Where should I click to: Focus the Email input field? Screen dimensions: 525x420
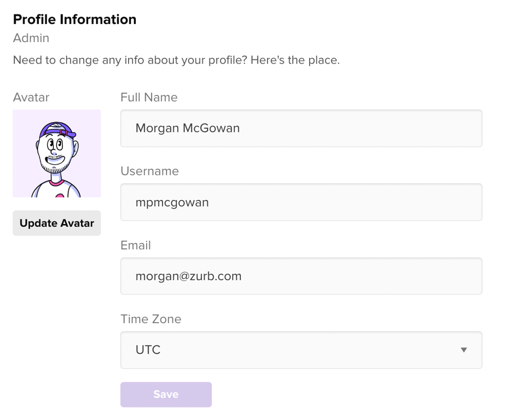click(x=301, y=276)
